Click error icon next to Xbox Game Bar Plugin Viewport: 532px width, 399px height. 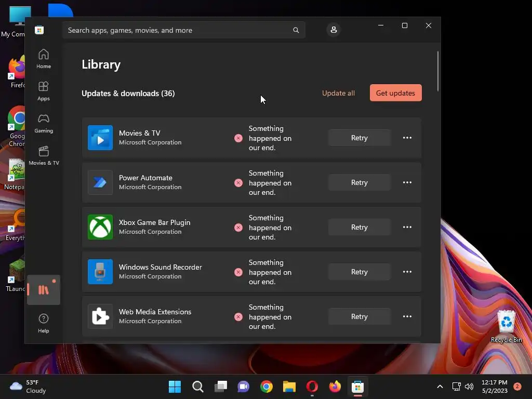coord(238,228)
